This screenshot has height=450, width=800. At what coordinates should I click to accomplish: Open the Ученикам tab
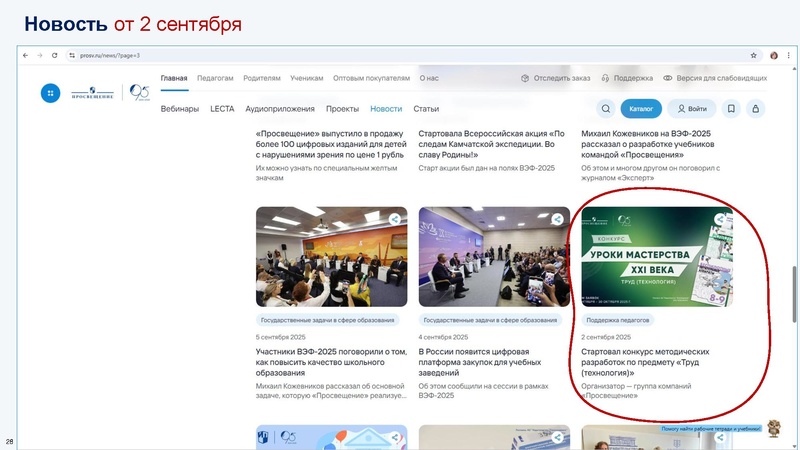pyautogui.click(x=307, y=78)
